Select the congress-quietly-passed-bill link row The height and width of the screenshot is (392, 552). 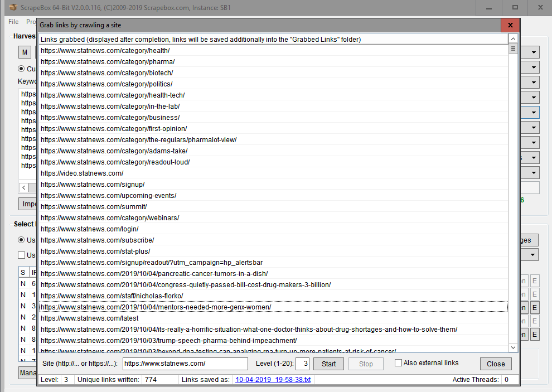274,284
